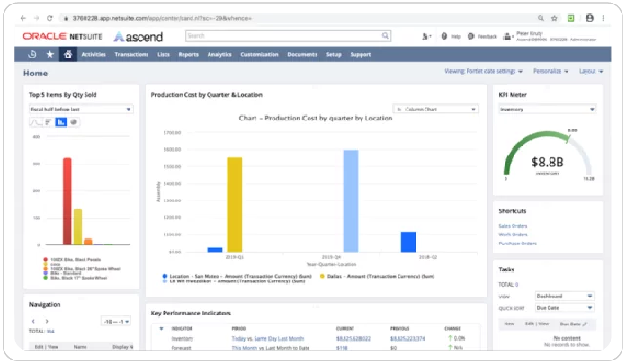Image resolution: width=626 pixels, height=364 pixels.
Task: Open the browser profile avatar icon
Action: coord(589,18)
